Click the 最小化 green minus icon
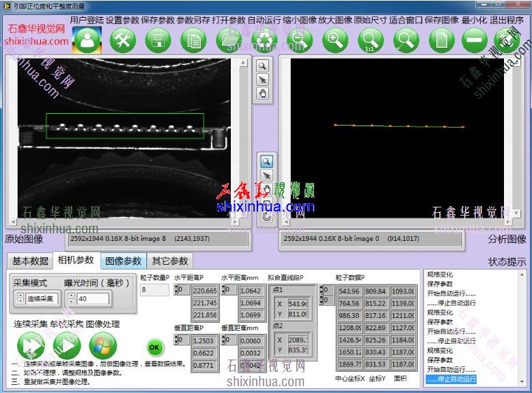532x393 pixels. click(474, 40)
